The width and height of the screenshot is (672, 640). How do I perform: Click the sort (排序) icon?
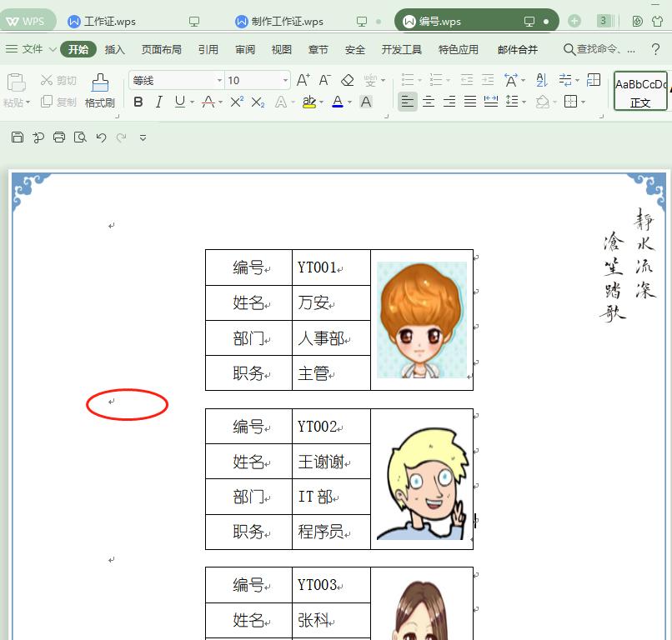(x=541, y=81)
